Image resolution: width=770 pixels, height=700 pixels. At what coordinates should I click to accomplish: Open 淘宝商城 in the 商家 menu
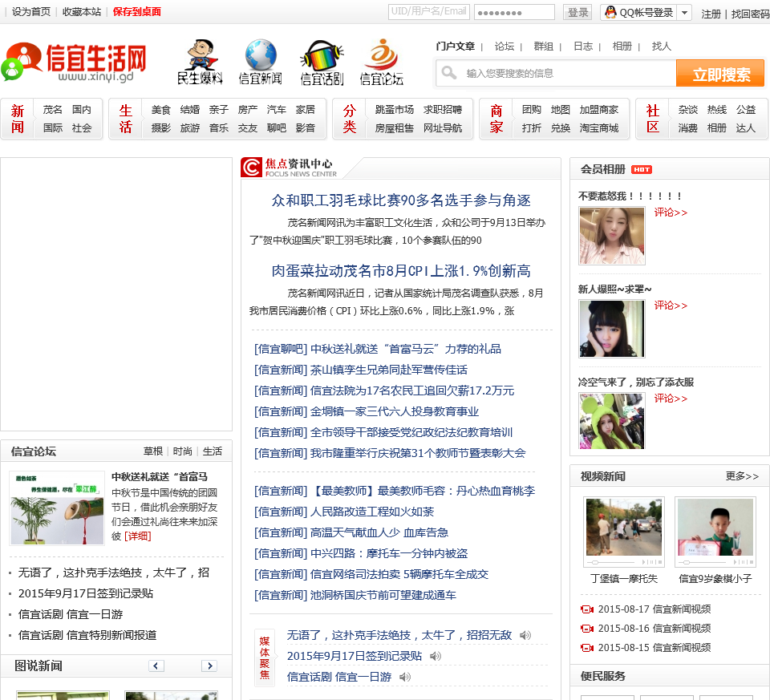[x=599, y=128]
